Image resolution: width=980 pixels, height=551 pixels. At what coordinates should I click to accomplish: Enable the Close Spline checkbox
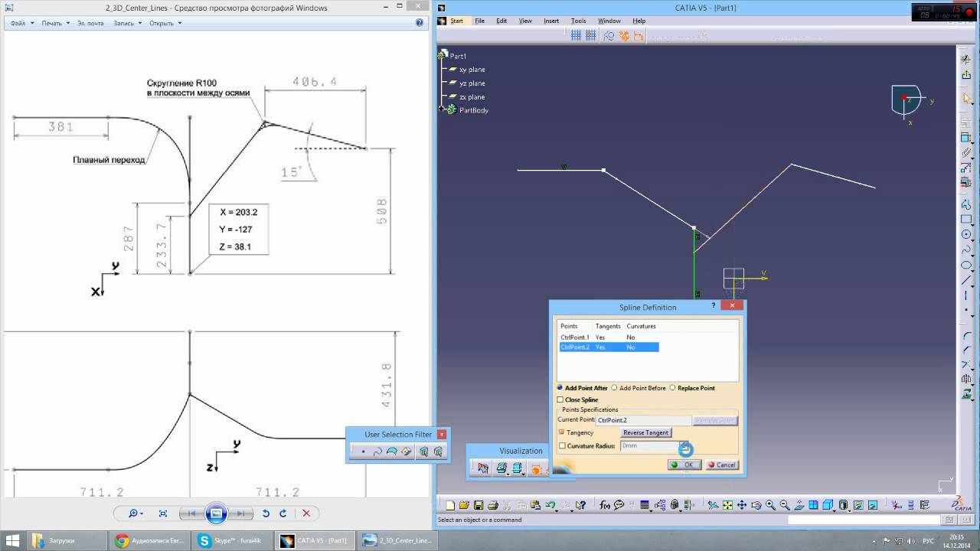click(x=561, y=399)
